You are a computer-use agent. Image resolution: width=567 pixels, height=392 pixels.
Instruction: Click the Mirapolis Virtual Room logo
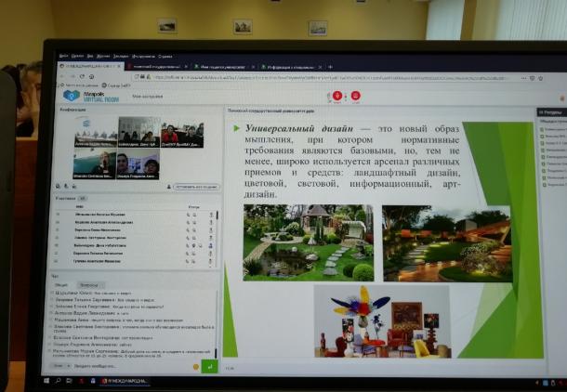pyautogui.click(x=84, y=96)
